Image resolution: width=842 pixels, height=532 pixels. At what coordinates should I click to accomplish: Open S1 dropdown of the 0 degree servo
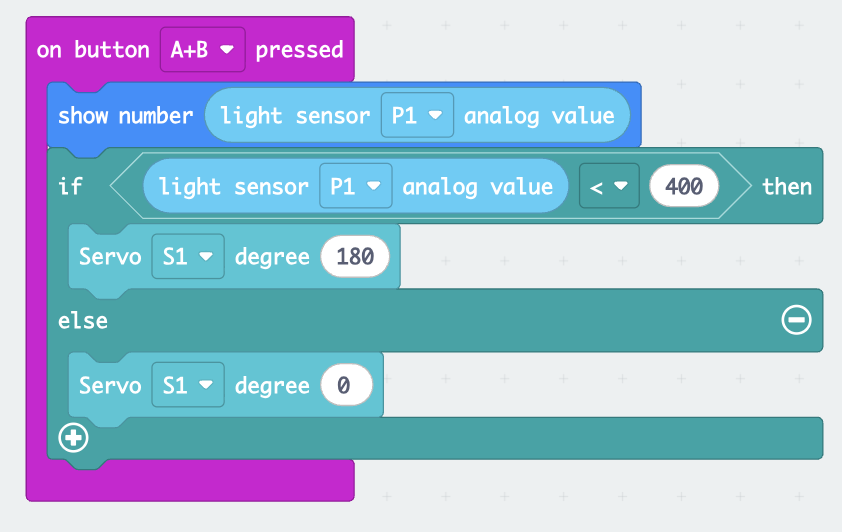pyautogui.click(x=188, y=385)
